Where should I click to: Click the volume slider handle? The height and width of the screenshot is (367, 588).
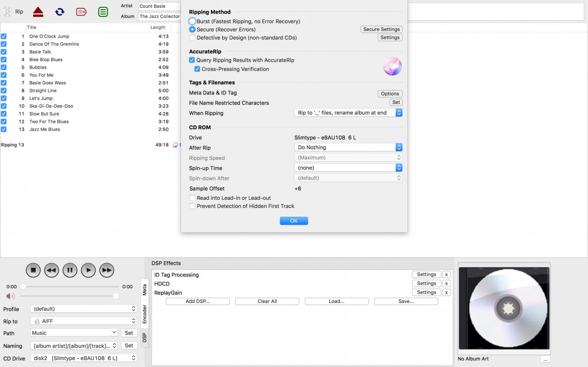[116, 296]
